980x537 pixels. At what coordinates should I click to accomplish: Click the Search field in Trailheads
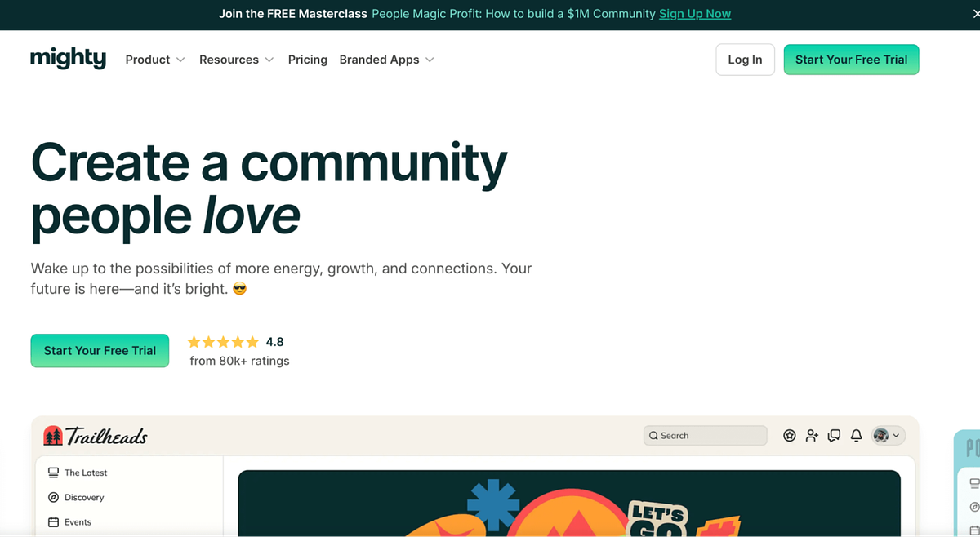tap(705, 435)
